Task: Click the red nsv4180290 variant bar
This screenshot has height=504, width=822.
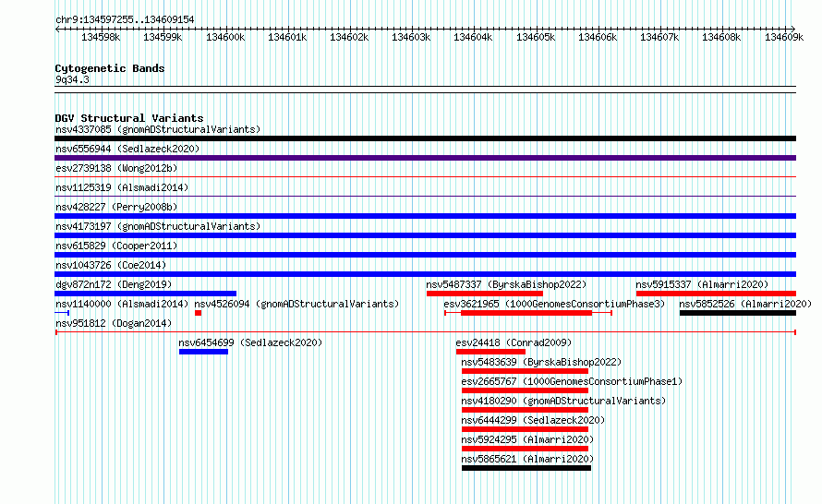Action: coord(525,410)
